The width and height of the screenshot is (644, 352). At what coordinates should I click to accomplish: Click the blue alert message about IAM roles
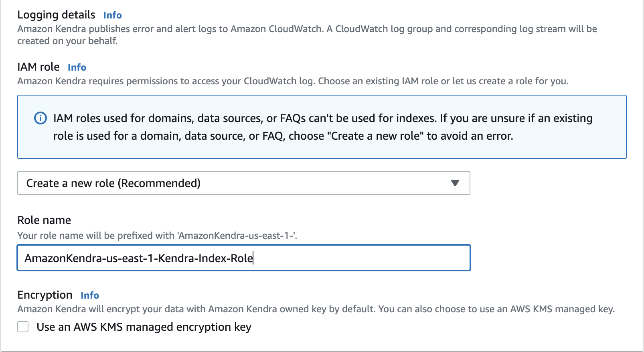point(323,127)
